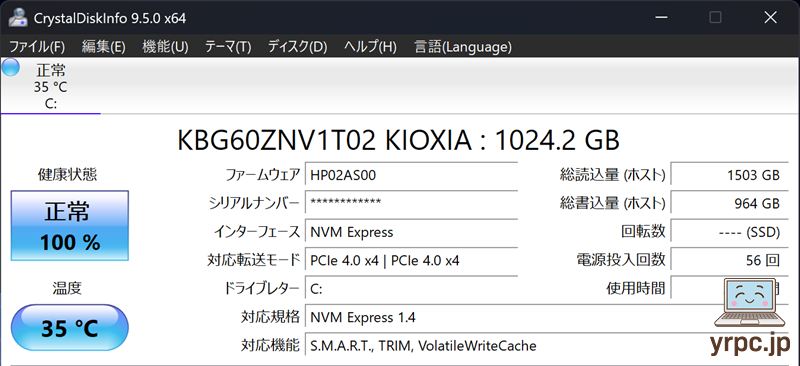Image resolution: width=800 pixels, height=366 pixels.
Task: Open the テーマ(T) menu
Action: click(228, 47)
